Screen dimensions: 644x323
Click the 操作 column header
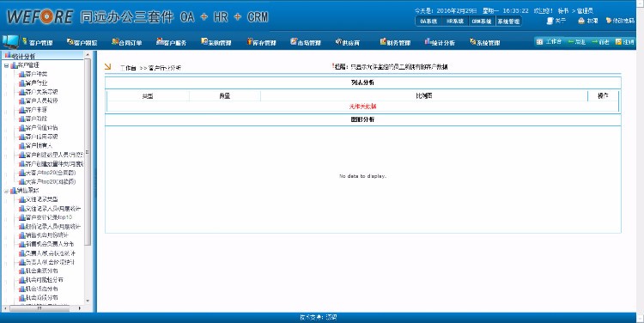coord(603,95)
